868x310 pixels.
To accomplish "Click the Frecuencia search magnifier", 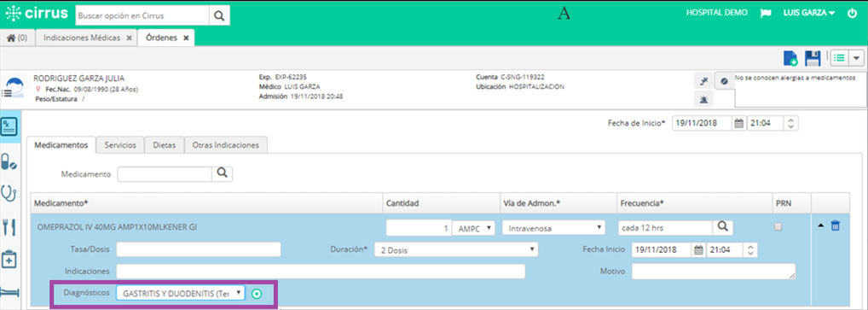I will click(x=722, y=227).
